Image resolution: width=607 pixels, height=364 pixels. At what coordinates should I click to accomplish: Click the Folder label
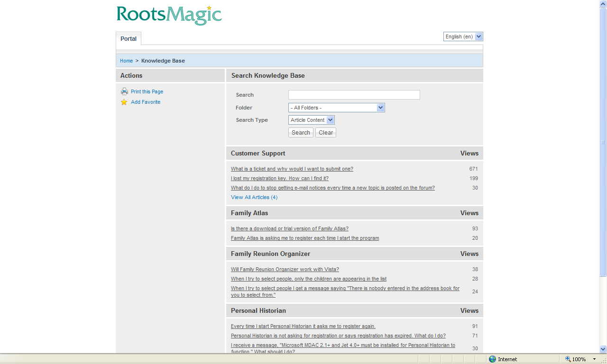244,108
